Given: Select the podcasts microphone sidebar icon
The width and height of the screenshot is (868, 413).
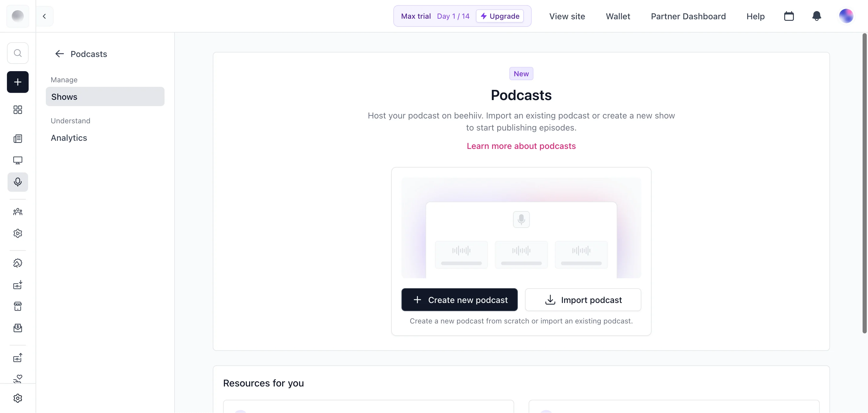Looking at the screenshot, I should [x=17, y=182].
